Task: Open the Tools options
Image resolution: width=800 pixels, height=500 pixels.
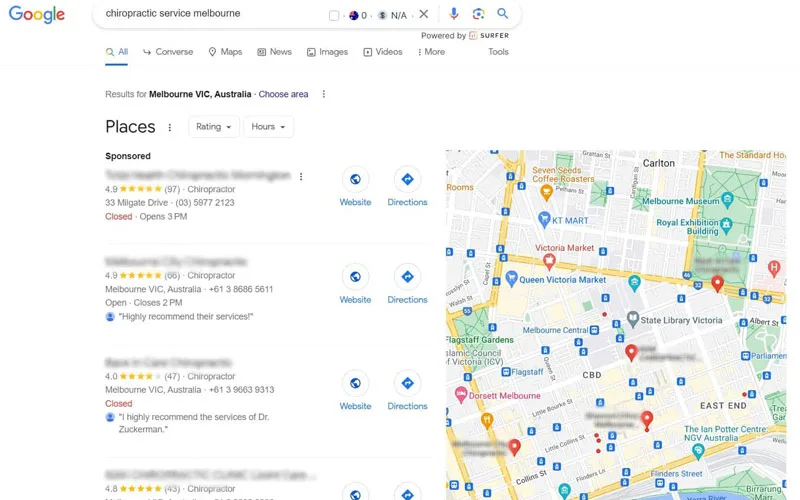Action: coord(498,52)
